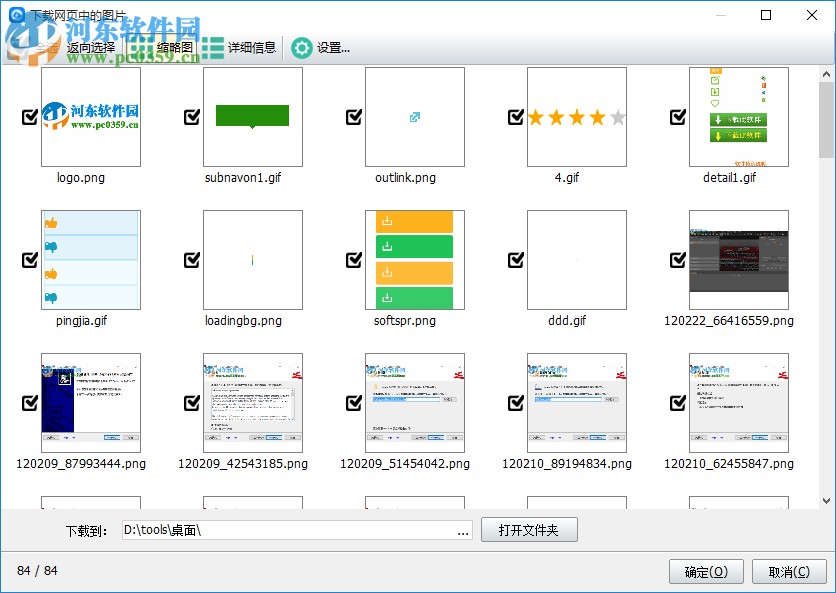Uncheck the pingjia.gif checkbox
The height and width of the screenshot is (593, 836).
pos(30,260)
